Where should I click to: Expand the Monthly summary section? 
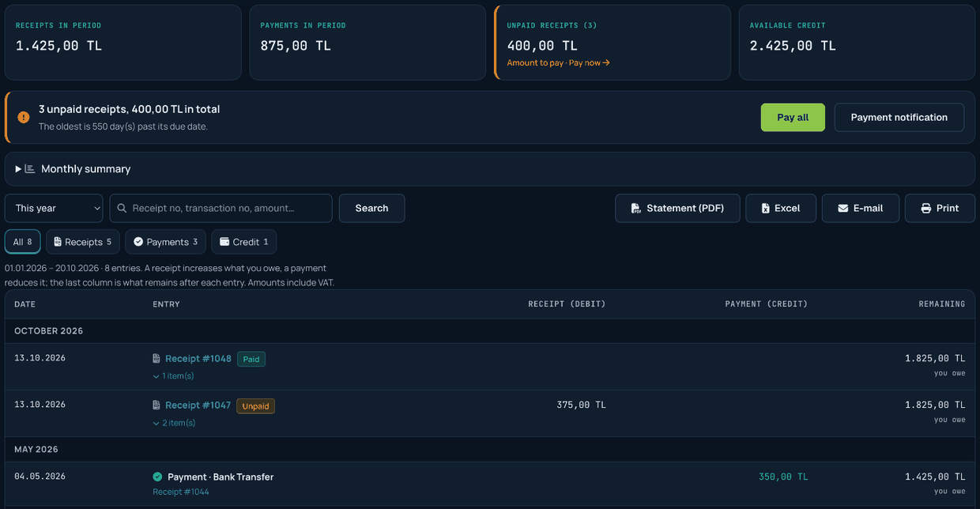pyautogui.click(x=490, y=168)
